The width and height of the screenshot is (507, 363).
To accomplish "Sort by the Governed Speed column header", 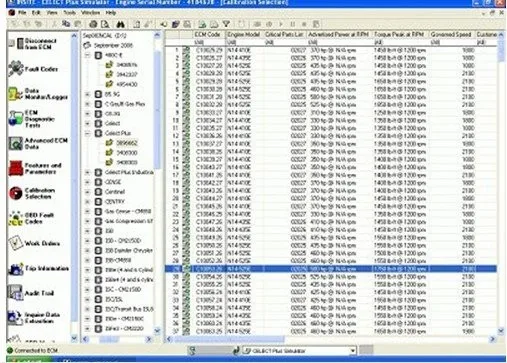I will [x=451, y=34].
